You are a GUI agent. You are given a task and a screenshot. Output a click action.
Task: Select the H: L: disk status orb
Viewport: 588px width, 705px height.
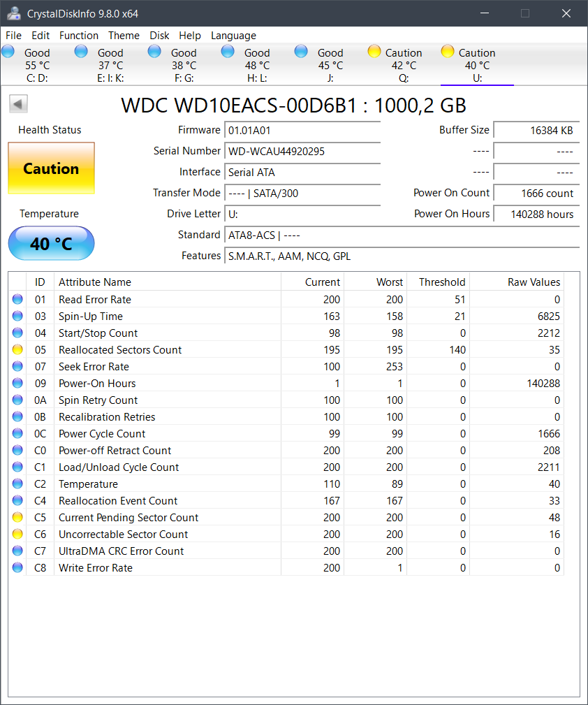(228, 52)
